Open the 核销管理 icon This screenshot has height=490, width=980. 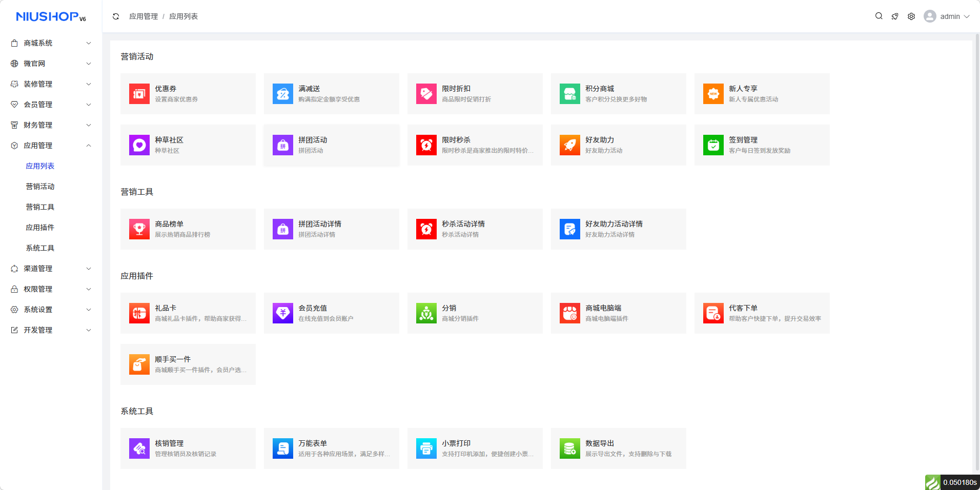pyautogui.click(x=139, y=448)
